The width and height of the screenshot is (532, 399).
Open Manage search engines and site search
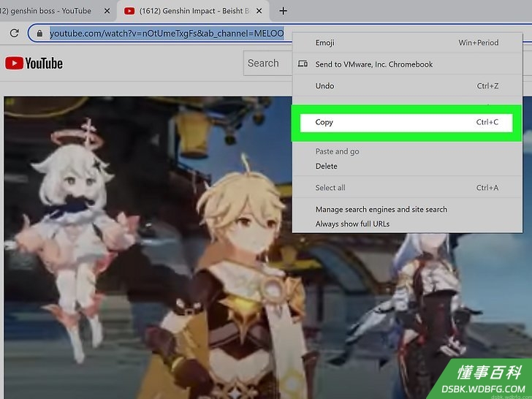(407, 209)
